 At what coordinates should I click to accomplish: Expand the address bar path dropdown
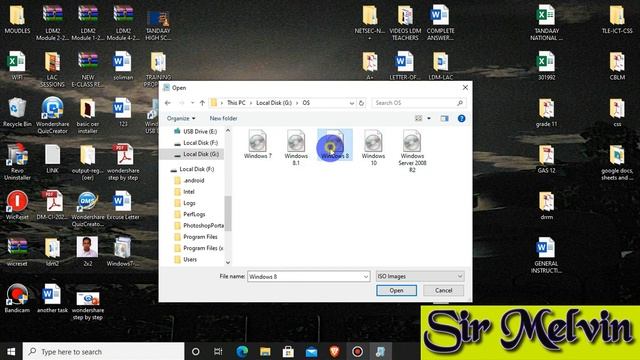351,103
